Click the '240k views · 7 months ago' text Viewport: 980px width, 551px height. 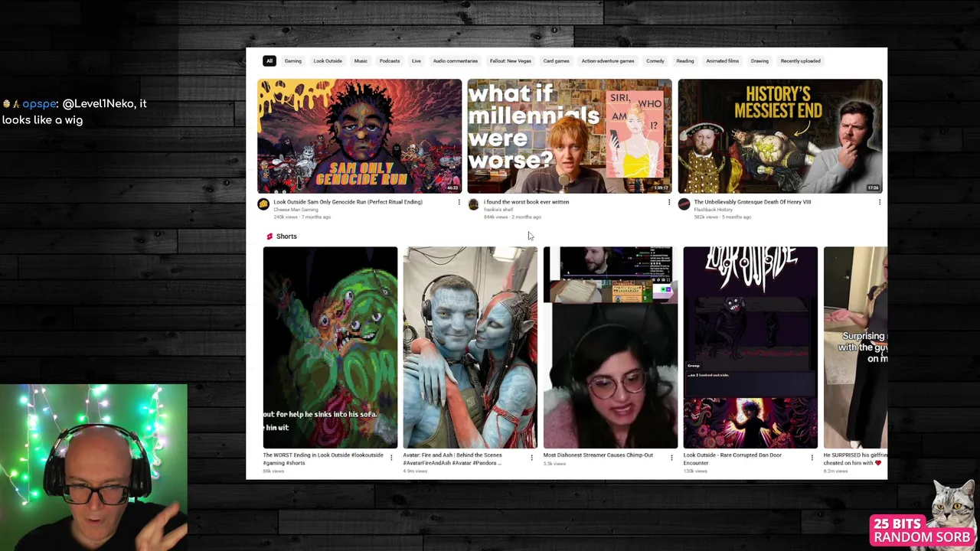[302, 217]
